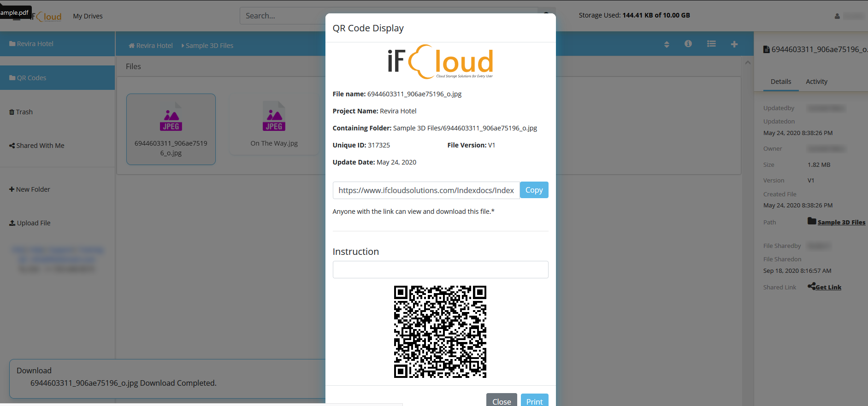Image resolution: width=868 pixels, height=406 pixels.
Task: Close the QR Code Display dialog
Action: (501, 400)
